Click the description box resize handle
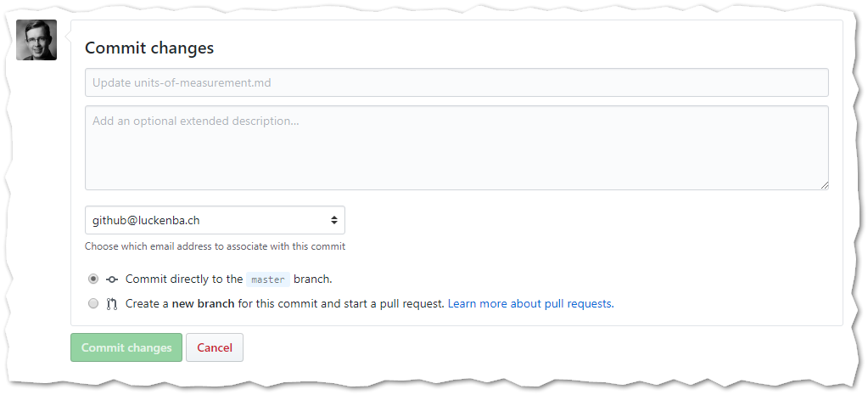This screenshot has height=395, width=868. [x=824, y=184]
